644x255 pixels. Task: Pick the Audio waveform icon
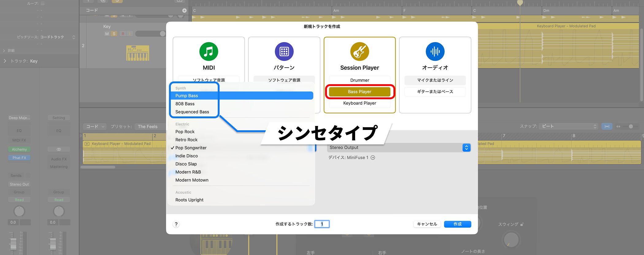[x=435, y=52]
